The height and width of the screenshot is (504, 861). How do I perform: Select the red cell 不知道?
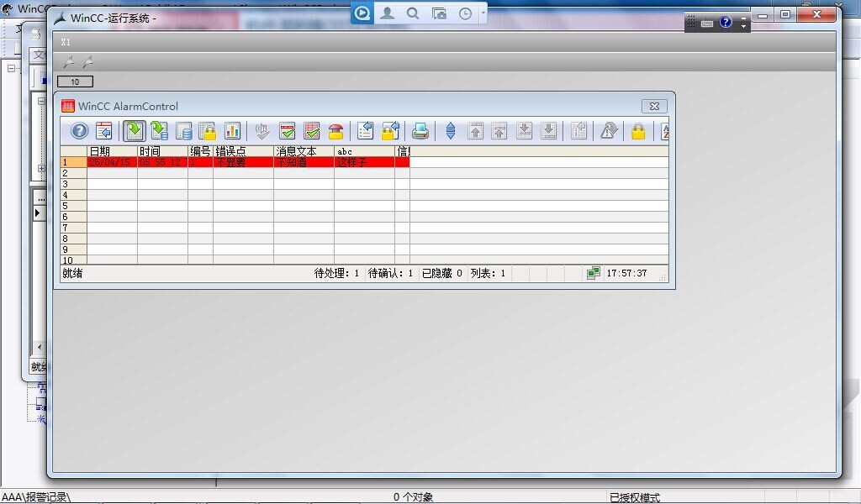click(304, 162)
